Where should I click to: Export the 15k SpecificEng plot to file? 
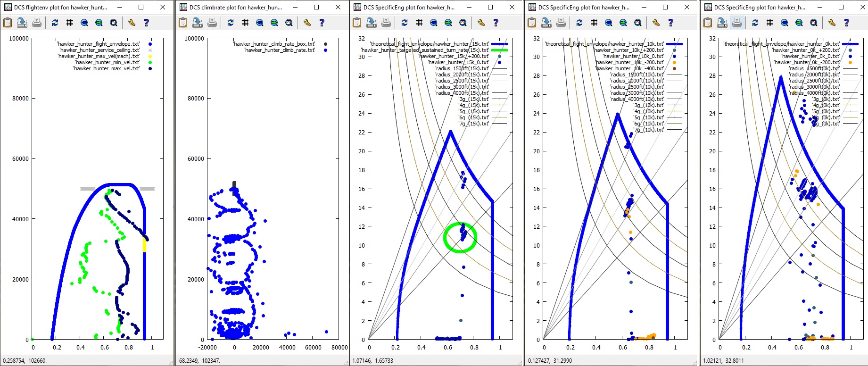372,23
